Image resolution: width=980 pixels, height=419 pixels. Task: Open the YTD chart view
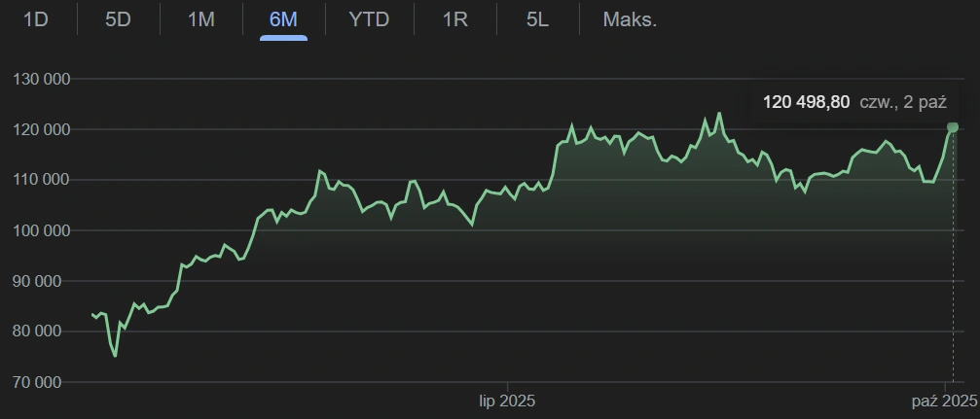[x=369, y=19]
